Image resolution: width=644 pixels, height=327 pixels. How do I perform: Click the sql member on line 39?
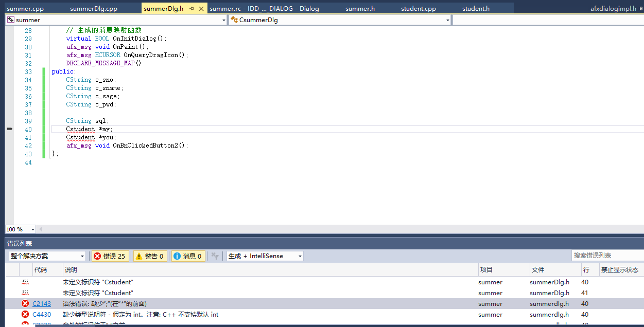[x=100, y=121]
